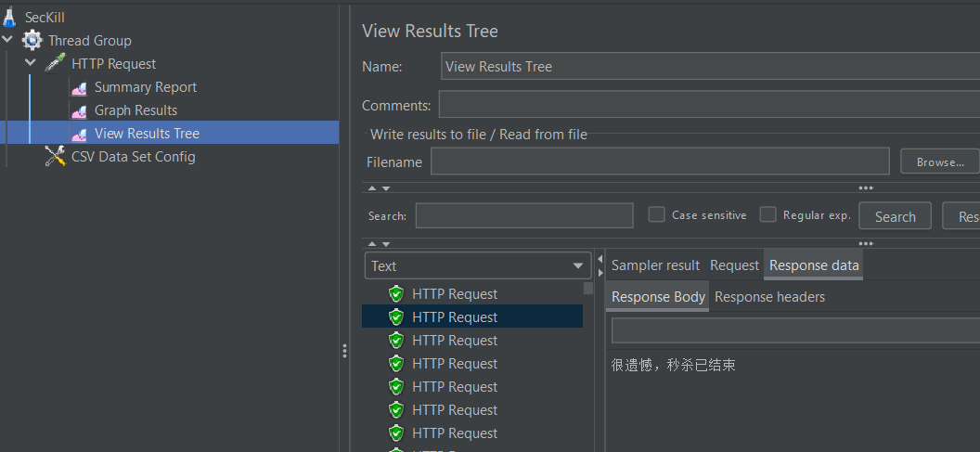The width and height of the screenshot is (980, 452).
Task: Click response text 很遗憾，秒杀已结束
Action: [x=673, y=365]
